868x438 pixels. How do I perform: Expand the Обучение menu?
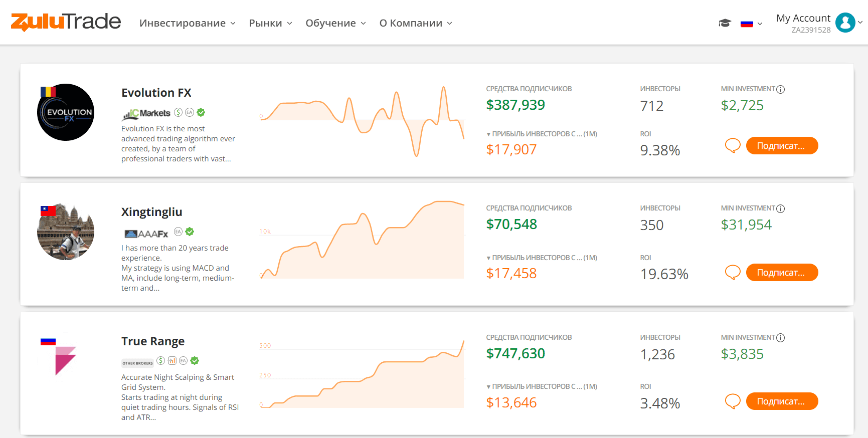336,23
